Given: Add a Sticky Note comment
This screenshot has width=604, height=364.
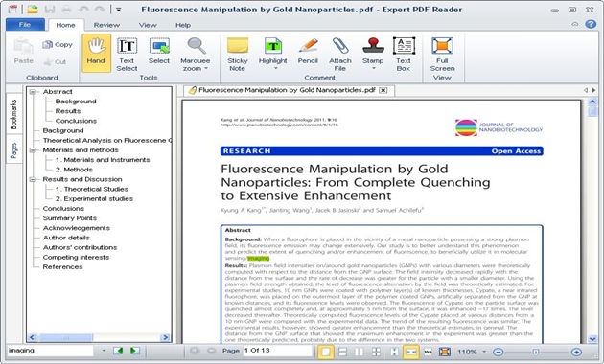Looking at the screenshot, I should click(238, 55).
